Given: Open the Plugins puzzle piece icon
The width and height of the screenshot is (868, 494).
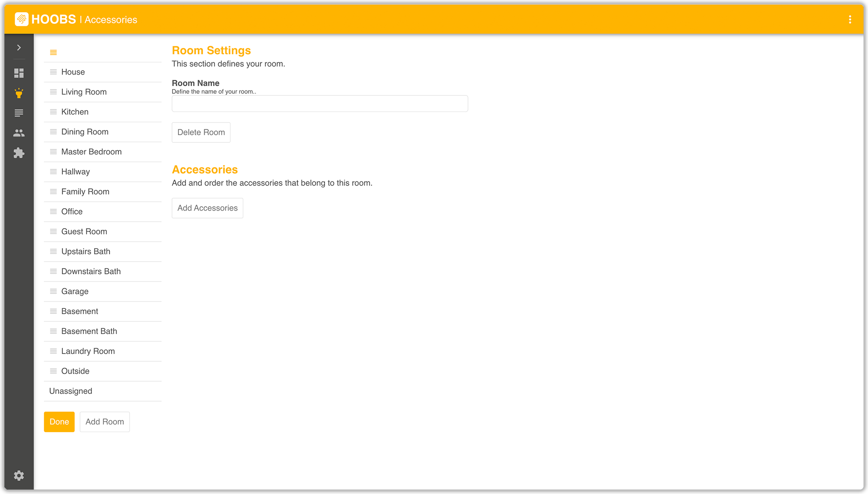Looking at the screenshot, I should [x=19, y=153].
